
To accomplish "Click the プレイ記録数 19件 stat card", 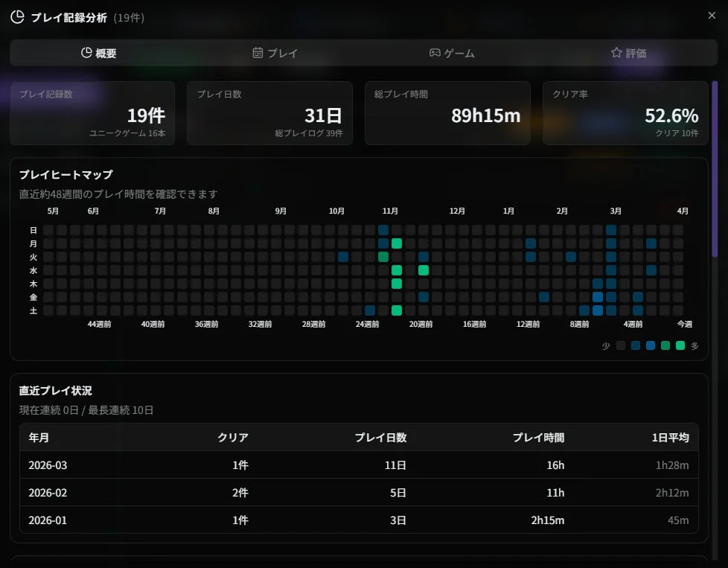I will (x=92, y=112).
